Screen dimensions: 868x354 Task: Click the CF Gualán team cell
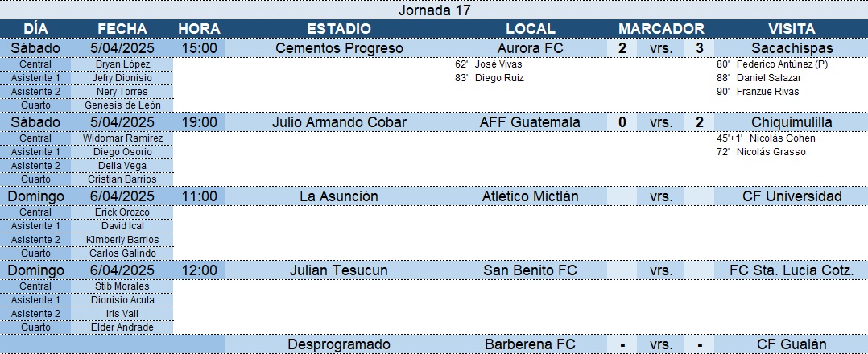(x=791, y=344)
